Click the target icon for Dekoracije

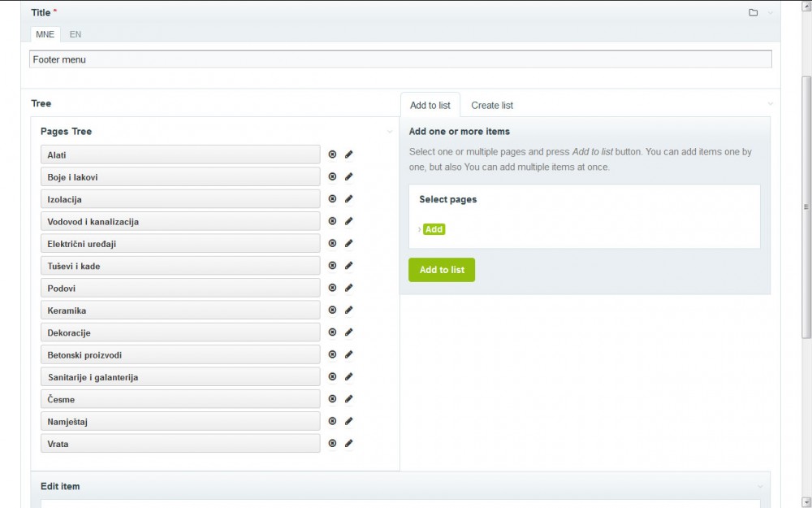pyautogui.click(x=332, y=332)
